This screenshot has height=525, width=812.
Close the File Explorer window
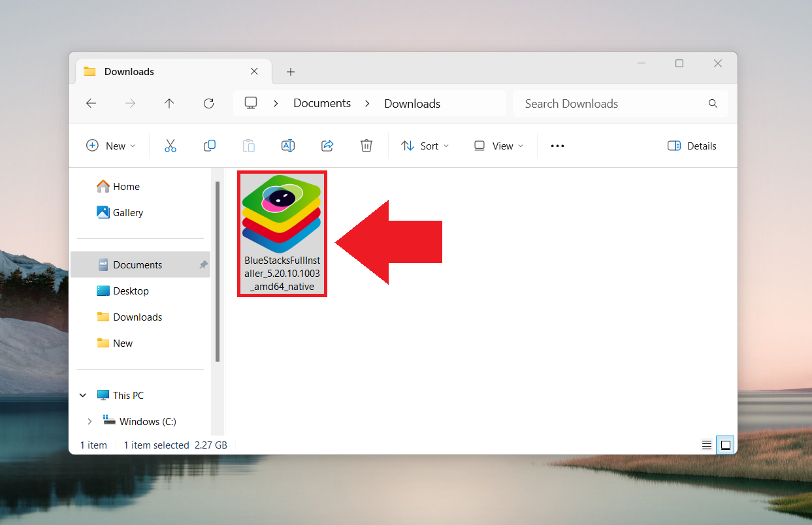718,63
